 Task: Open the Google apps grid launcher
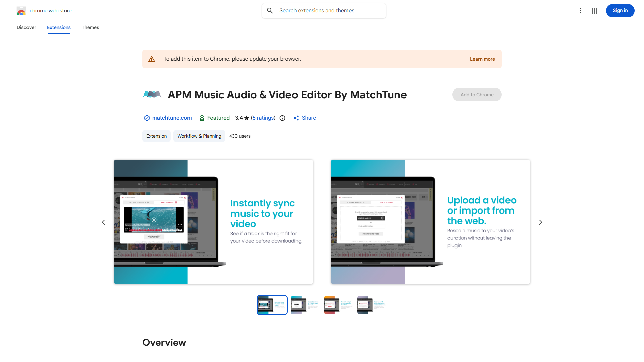point(595,11)
